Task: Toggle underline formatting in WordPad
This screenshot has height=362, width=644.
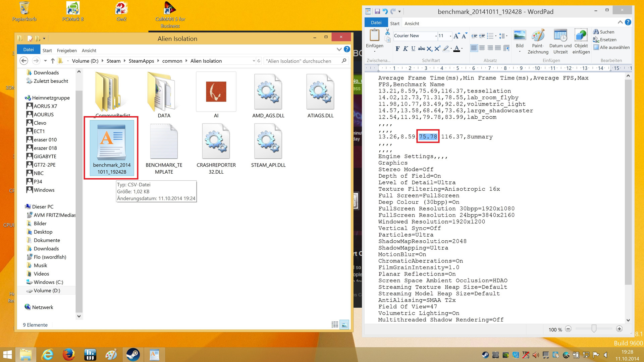Action: pos(413,49)
